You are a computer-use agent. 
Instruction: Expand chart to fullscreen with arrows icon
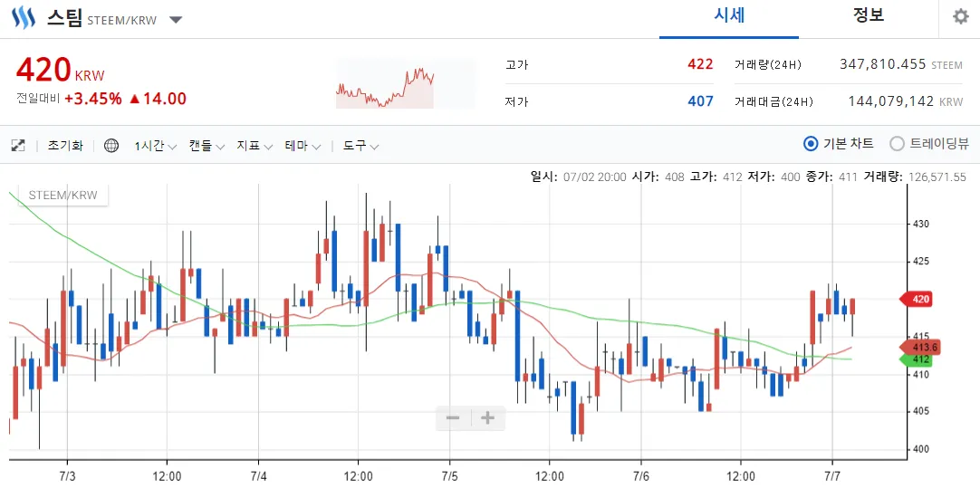[18, 146]
